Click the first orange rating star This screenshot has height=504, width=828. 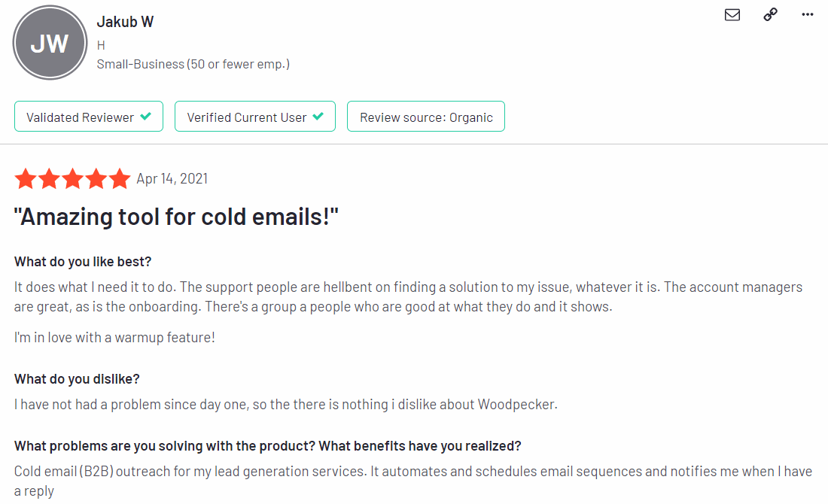coord(26,178)
